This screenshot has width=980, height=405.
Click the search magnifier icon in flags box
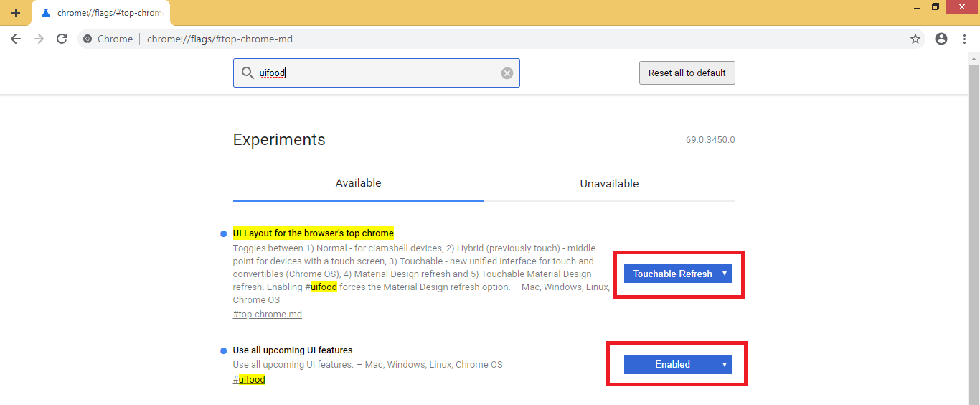pos(248,73)
